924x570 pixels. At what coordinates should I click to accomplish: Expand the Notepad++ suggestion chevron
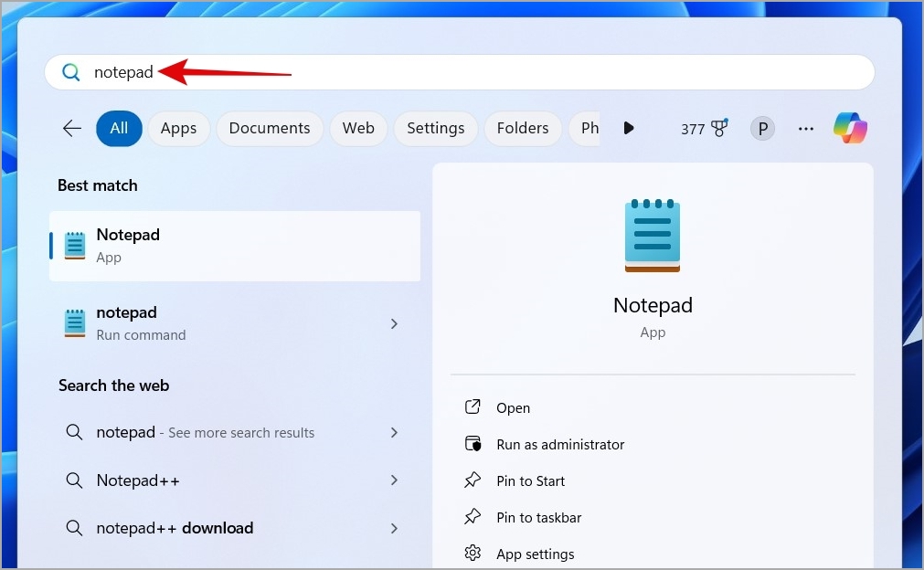point(394,480)
